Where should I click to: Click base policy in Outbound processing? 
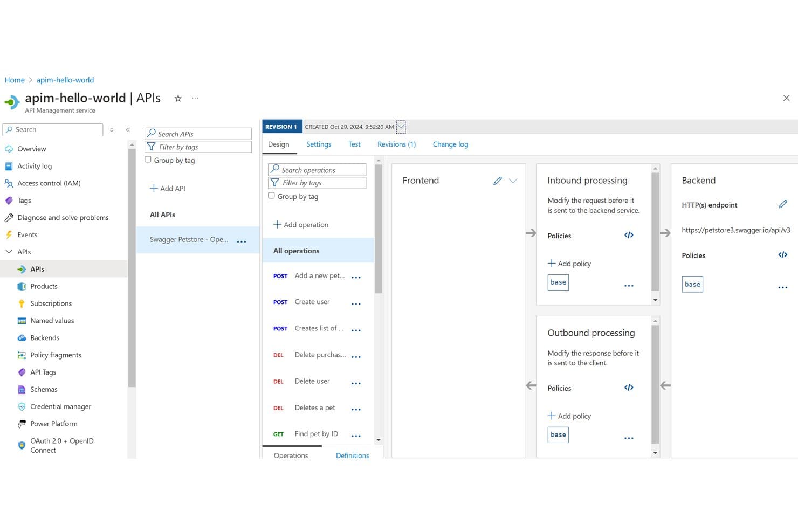(x=558, y=434)
